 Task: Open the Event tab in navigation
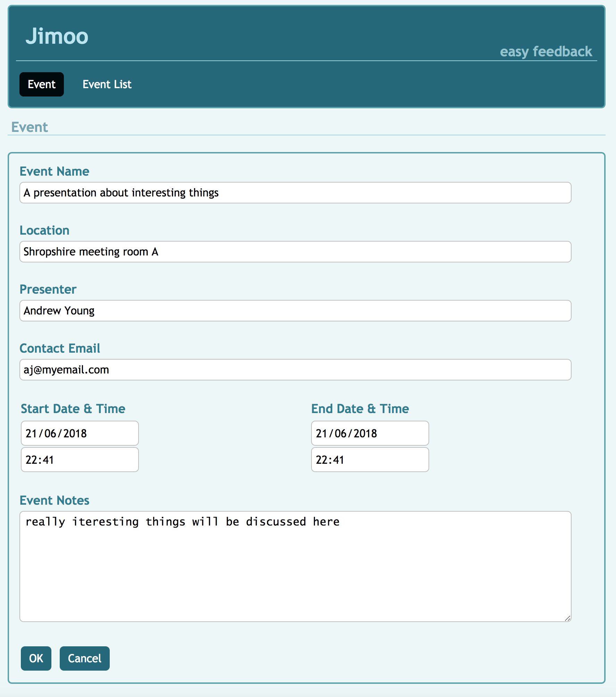(41, 84)
